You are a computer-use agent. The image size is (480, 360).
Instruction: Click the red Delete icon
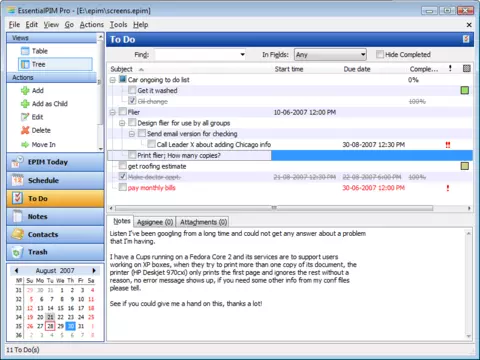tap(25, 130)
